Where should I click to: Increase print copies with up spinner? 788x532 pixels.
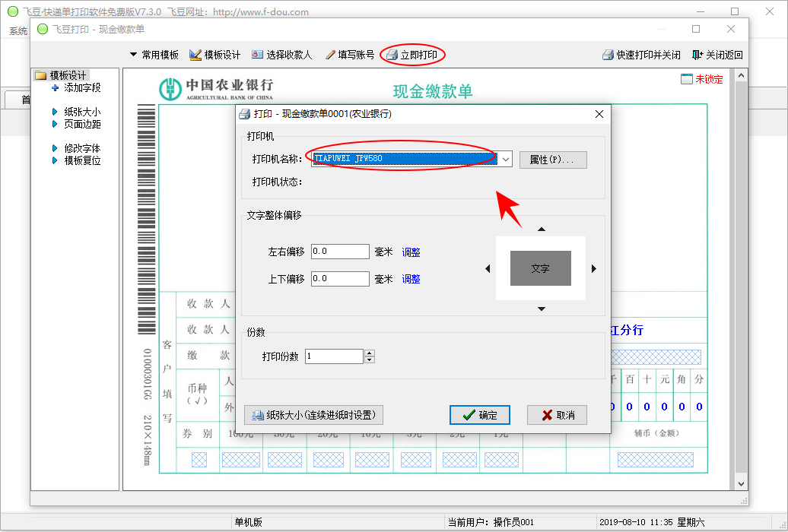370,353
